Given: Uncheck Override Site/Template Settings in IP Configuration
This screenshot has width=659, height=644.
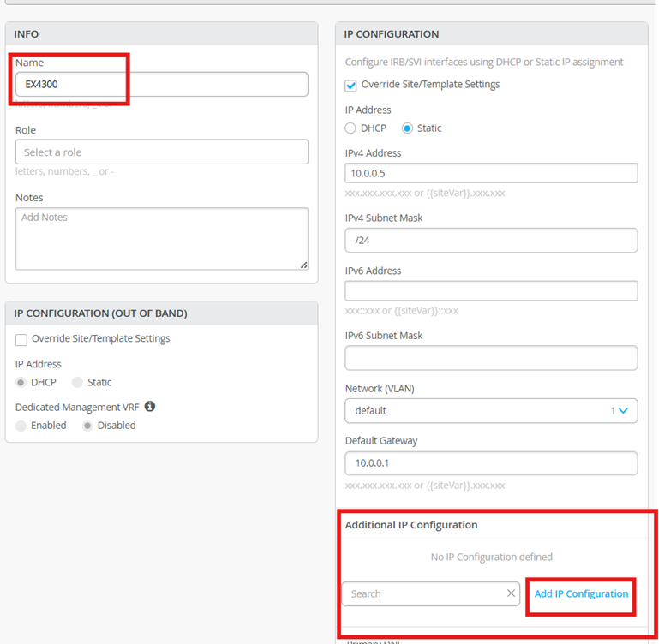Looking at the screenshot, I should pyautogui.click(x=350, y=86).
